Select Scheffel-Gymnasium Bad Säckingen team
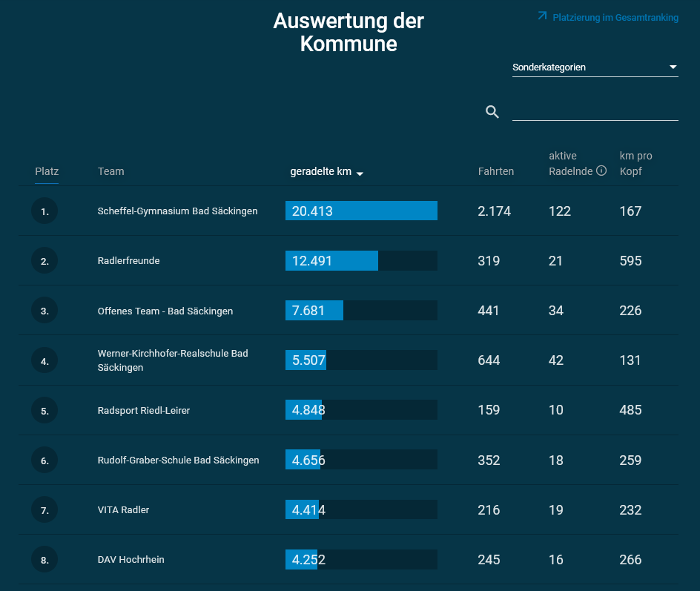The width and height of the screenshot is (700, 591). pyautogui.click(x=177, y=211)
